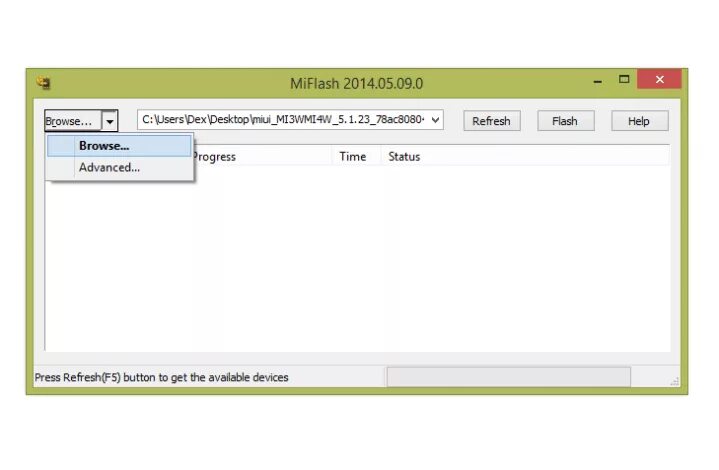This screenshot has width=719, height=470.
Task: Choose Browse... from the dropdown menu
Action: tap(119, 146)
